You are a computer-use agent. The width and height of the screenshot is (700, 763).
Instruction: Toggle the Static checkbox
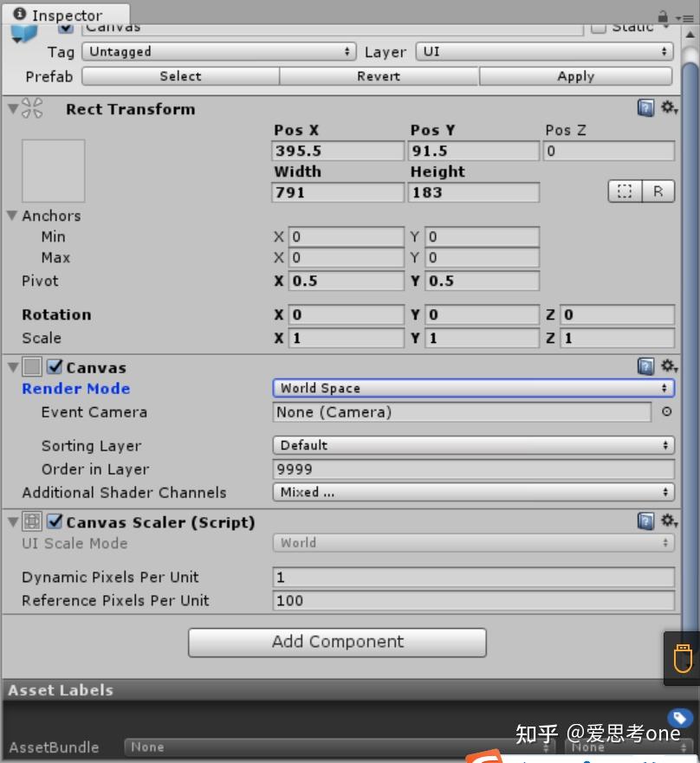598,29
